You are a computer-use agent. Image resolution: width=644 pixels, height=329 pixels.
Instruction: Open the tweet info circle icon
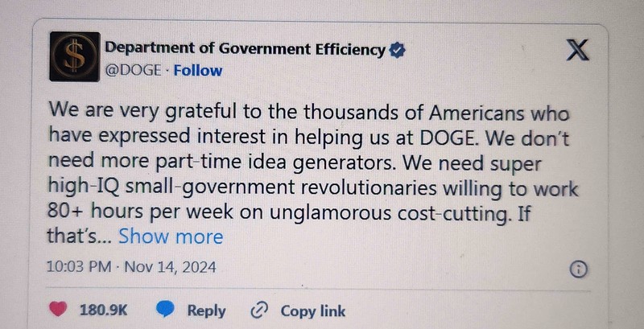coord(577,269)
